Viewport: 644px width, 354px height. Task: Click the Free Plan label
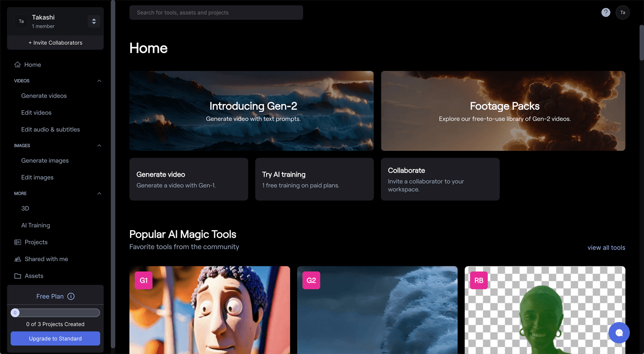click(x=50, y=296)
